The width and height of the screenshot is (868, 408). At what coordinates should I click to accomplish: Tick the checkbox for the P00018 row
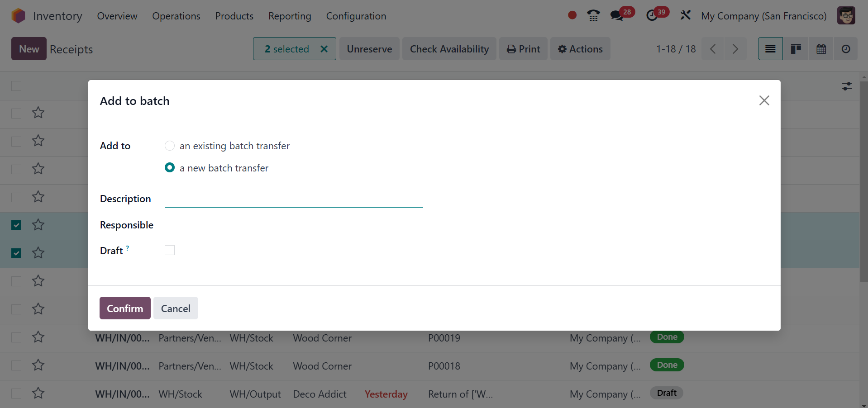16,365
